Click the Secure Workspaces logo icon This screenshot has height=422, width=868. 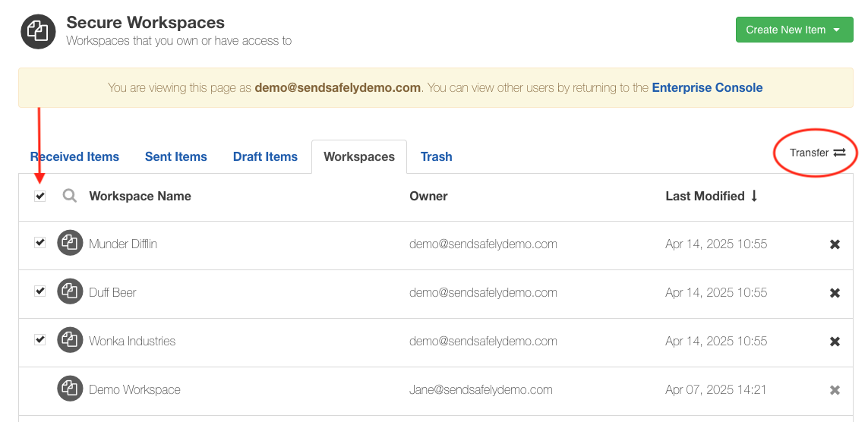[38, 32]
